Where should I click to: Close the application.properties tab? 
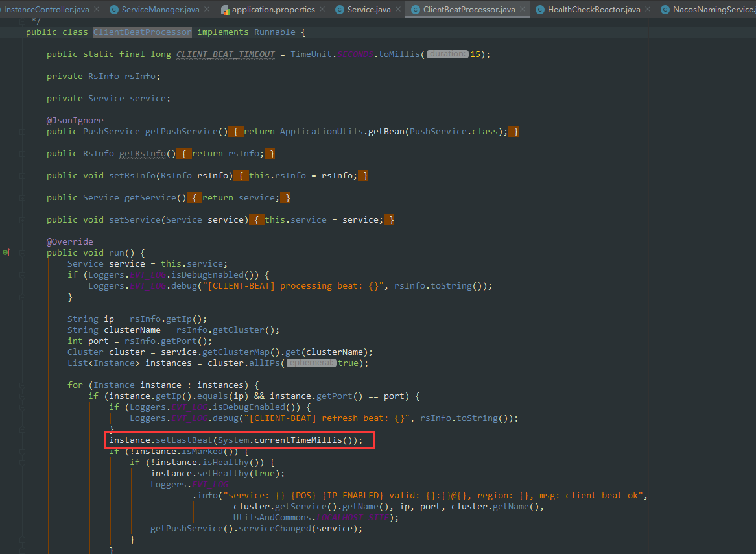point(322,9)
